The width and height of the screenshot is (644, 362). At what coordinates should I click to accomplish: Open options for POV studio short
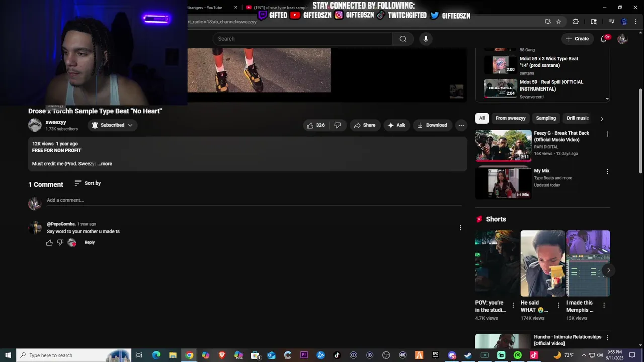tap(513, 305)
